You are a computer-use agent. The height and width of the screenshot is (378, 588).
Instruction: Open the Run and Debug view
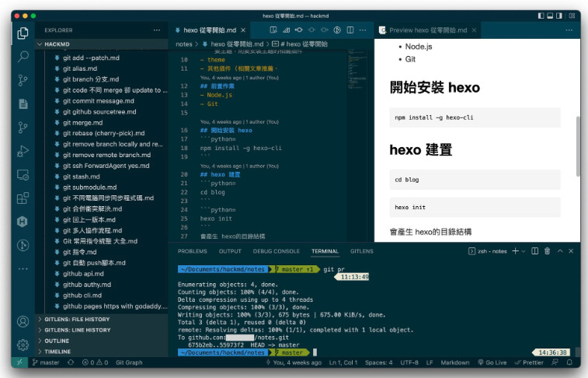[23, 151]
